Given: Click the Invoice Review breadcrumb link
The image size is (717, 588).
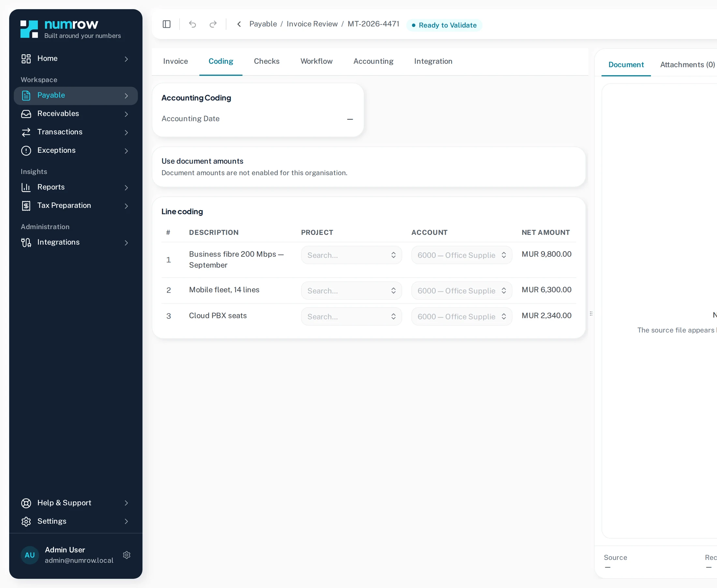Looking at the screenshot, I should pyautogui.click(x=312, y=24).
